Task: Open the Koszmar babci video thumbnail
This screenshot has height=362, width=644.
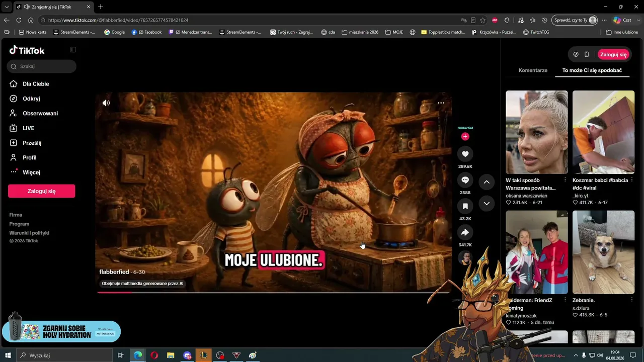Action: (x=604, y=132)
